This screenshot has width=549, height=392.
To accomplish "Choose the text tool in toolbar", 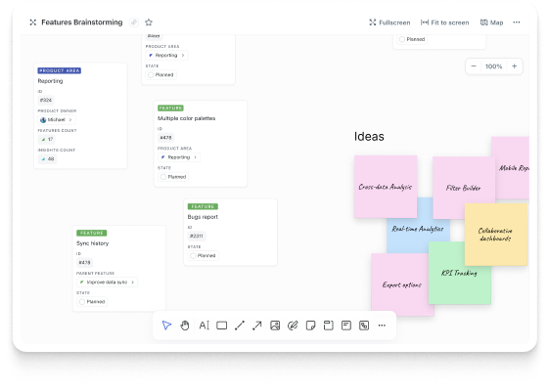I will pyautogui.click(x=205, y=326).
